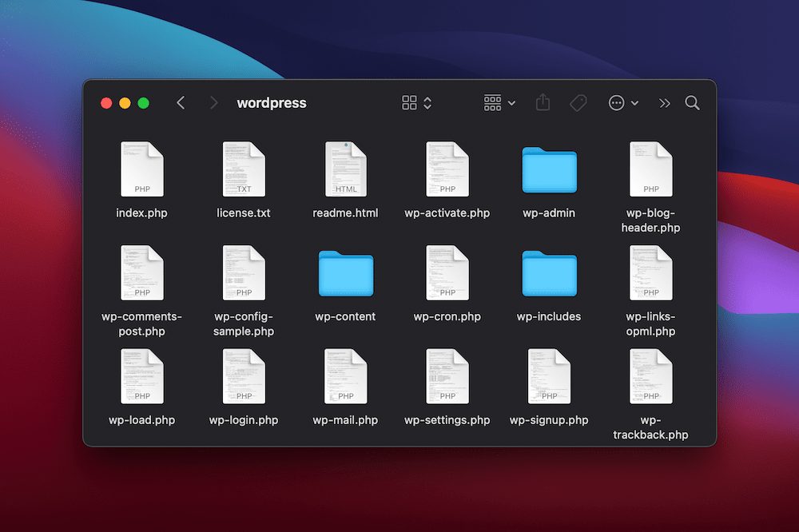
Task: Click the "wp-comments-post.php" file name label
Action: pyautogui.click(x=141, y=324)
